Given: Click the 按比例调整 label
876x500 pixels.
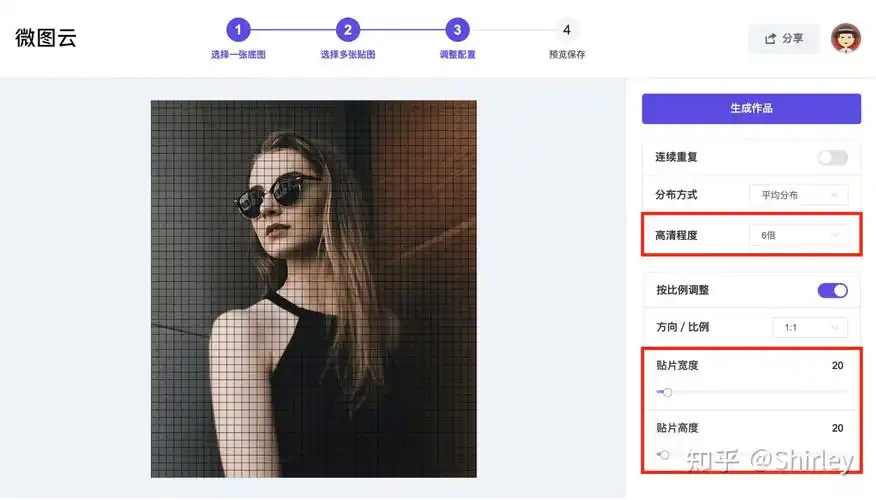Looking at the screenshot, I should [682, 290].
